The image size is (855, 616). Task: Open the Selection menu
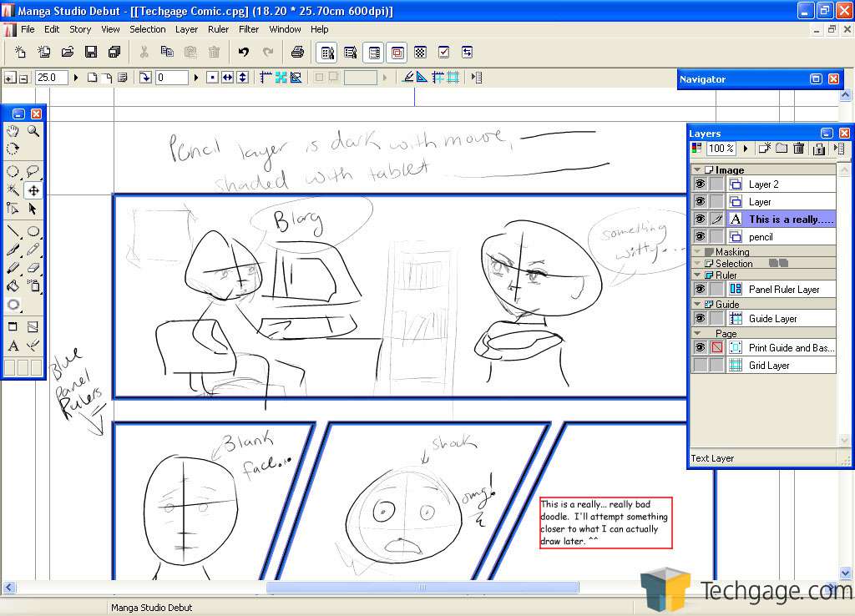(x=147, y=29)
